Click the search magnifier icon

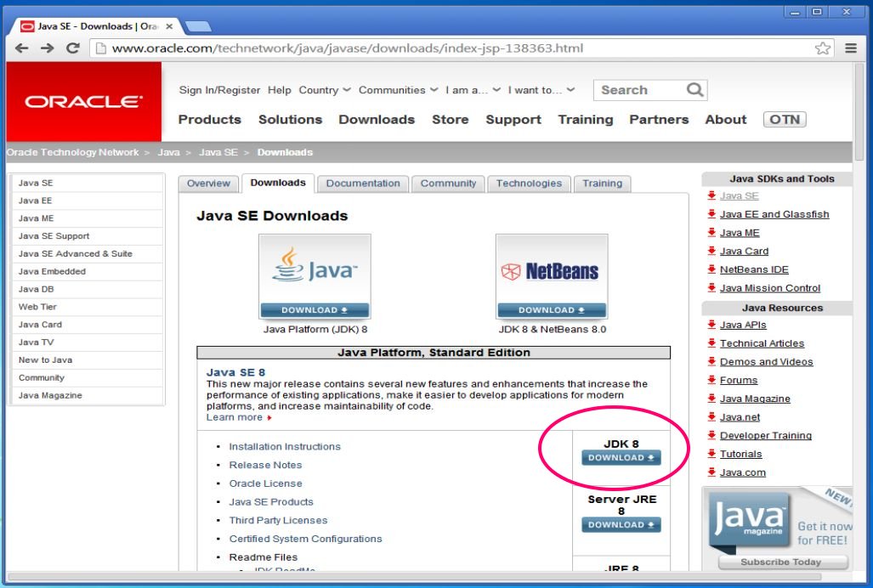[694, 89]
